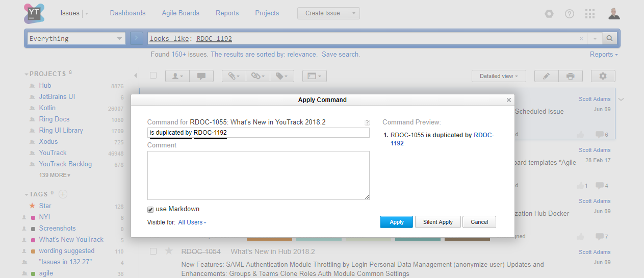The width and height of the screenshot is (644, 278).
Task: Cancel the Apply Command dialog
Action: click(x=479, y=222)
